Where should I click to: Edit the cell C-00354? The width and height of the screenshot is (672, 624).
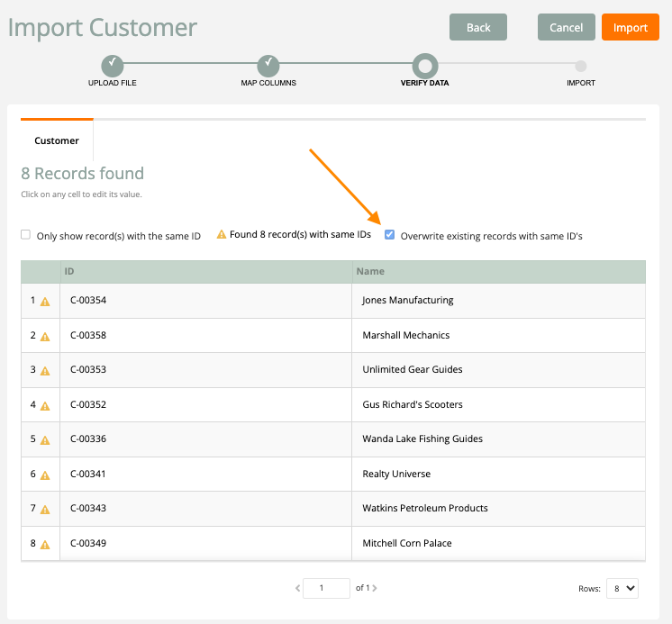206,300
